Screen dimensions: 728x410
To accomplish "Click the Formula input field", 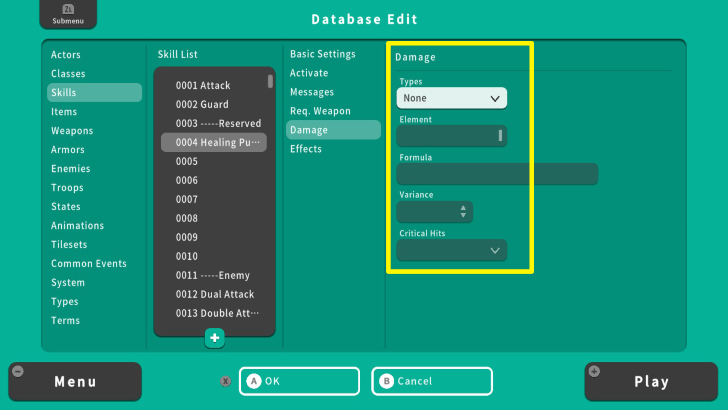I will pyautogui.click(x=497, y=174).
